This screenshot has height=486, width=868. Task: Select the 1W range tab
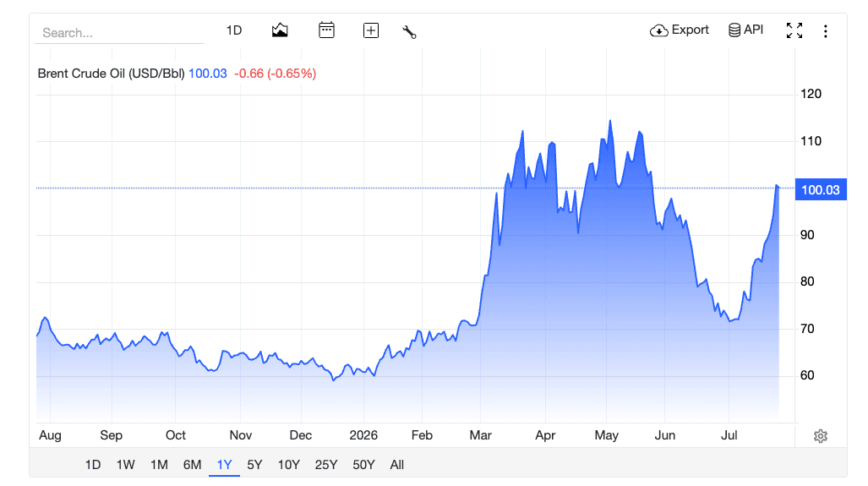click(x=126, y=464)
